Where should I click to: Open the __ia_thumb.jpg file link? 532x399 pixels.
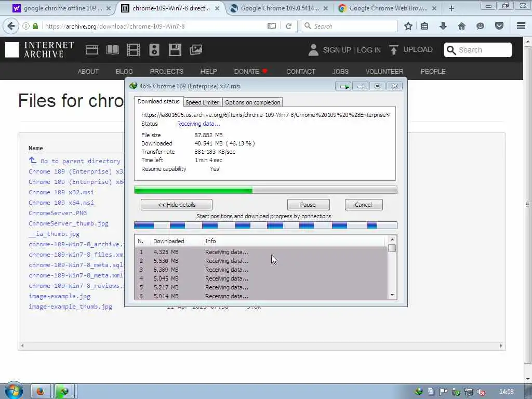54,234
